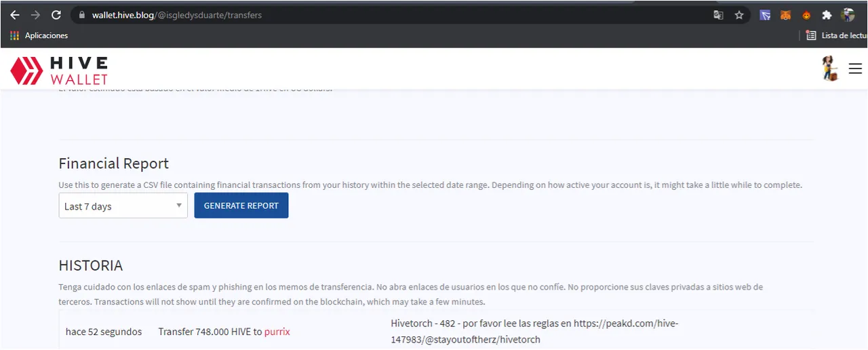Viewport: 868px width, 350px height.
Task: Click the GENERATE REPORT button
Action: click(x=241, y=206)
